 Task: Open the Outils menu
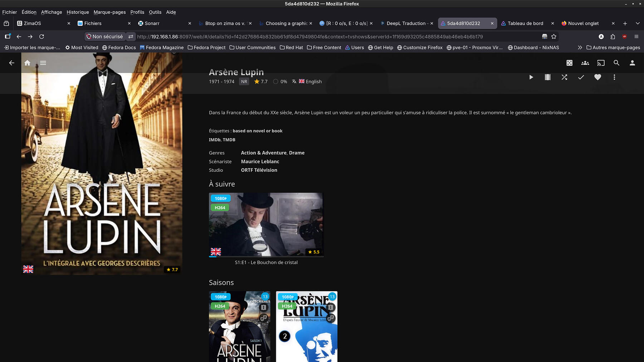tap(155, 12)
